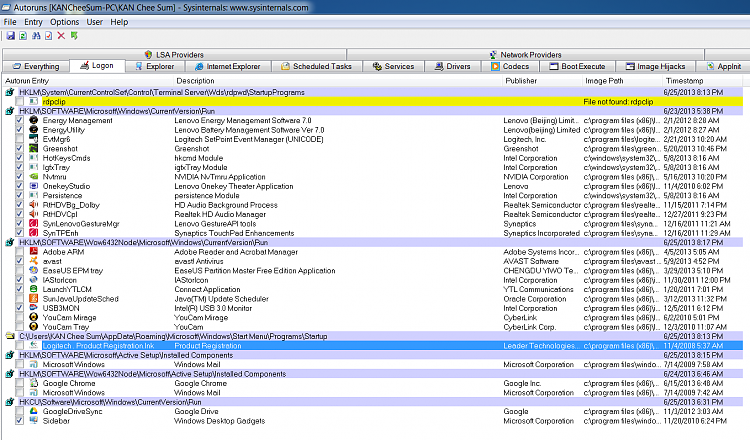Screen dimensions: 750x440
Task: Switch to the Network Providers tab
Action: (x=525, y=55)
